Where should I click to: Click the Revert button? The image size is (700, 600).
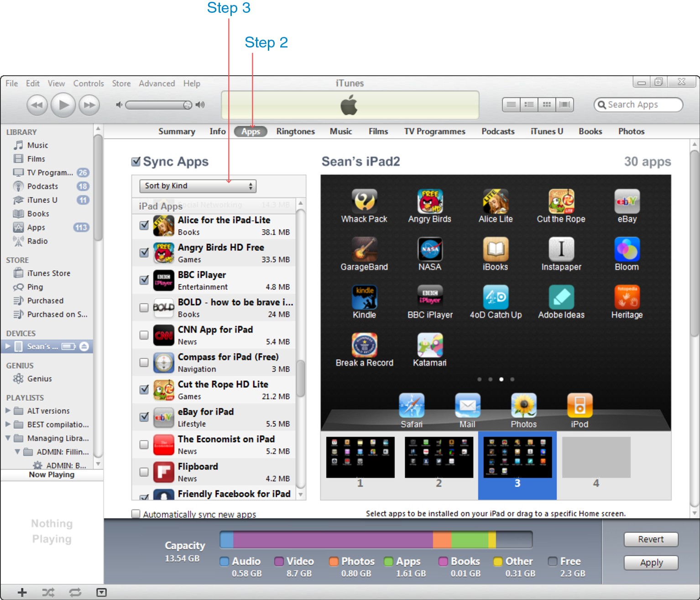click(651, 539)
